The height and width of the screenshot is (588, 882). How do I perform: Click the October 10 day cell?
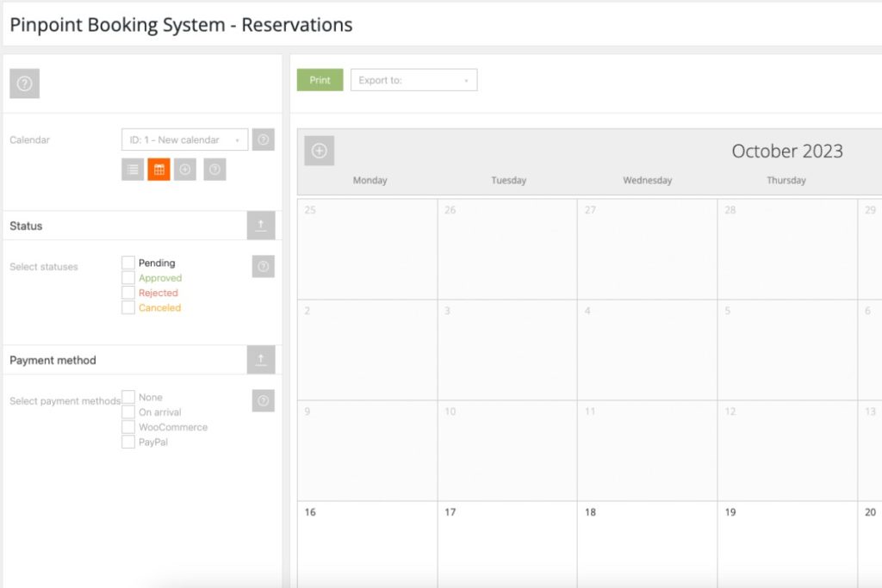pyautogui.click(x=507, y=450)
